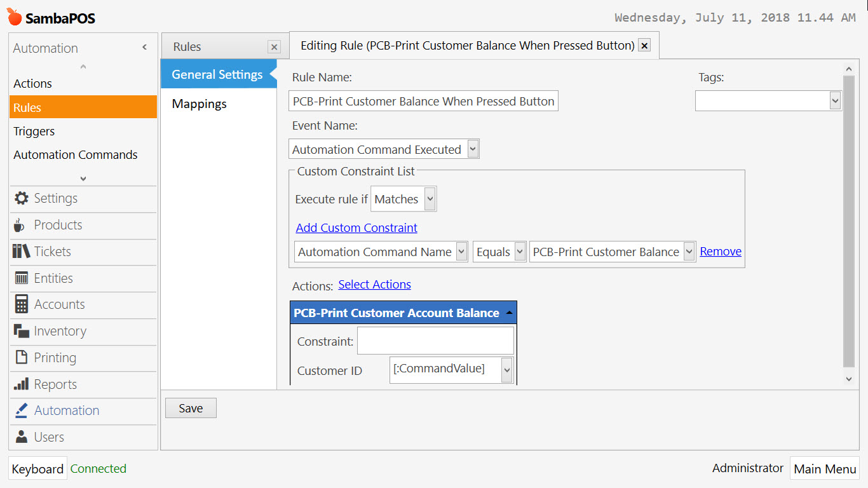Screen dimensions: 868x488
Task: Click the Save button
Action: [190, 407]
